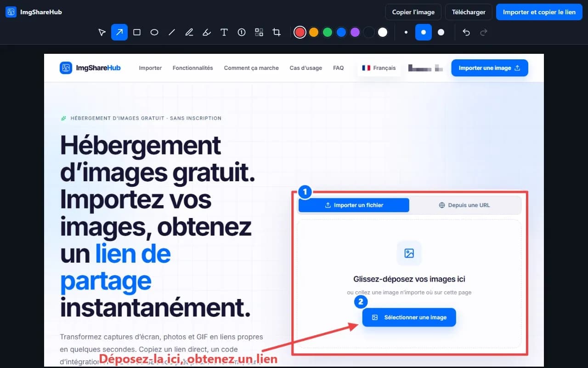Click the ImgShareHub logo in the header
The height and width of the screenshot is (368, 588).
[x=11, y=12]
